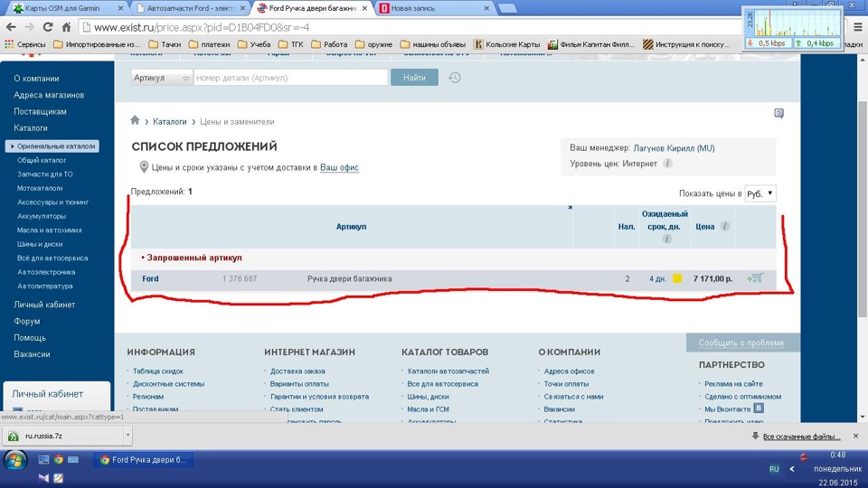Image resolution: width=868 pixels, height=488 pixels.
Task: Open Каталоги breadcrumb link
Action: pos(169,121)
